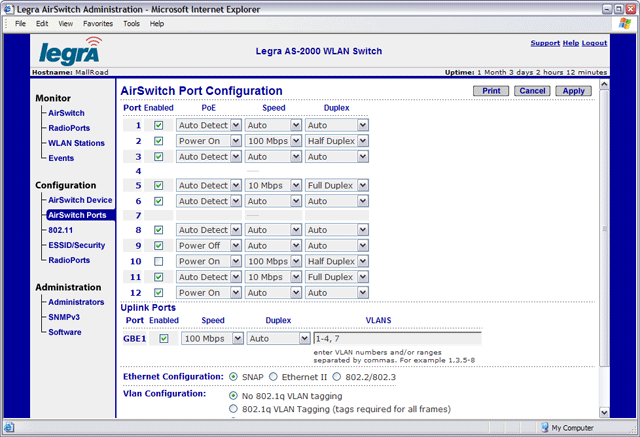This screenshot has width=640, height=437.
Task: Click the Help link near Logout
Action: pos(571,43)
